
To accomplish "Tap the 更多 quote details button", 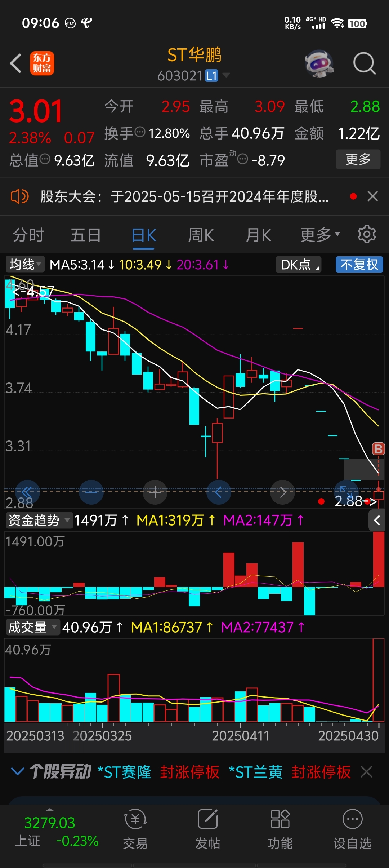I will tap(358, 159).
